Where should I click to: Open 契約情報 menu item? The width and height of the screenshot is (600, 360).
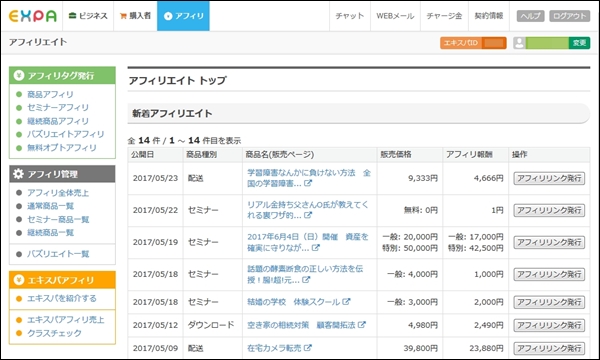489,16
